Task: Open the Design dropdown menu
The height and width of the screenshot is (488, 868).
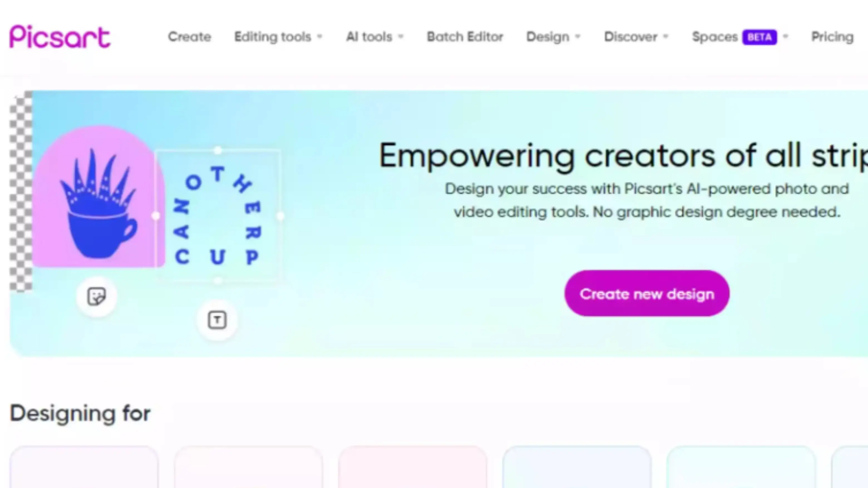Action: 553,37
